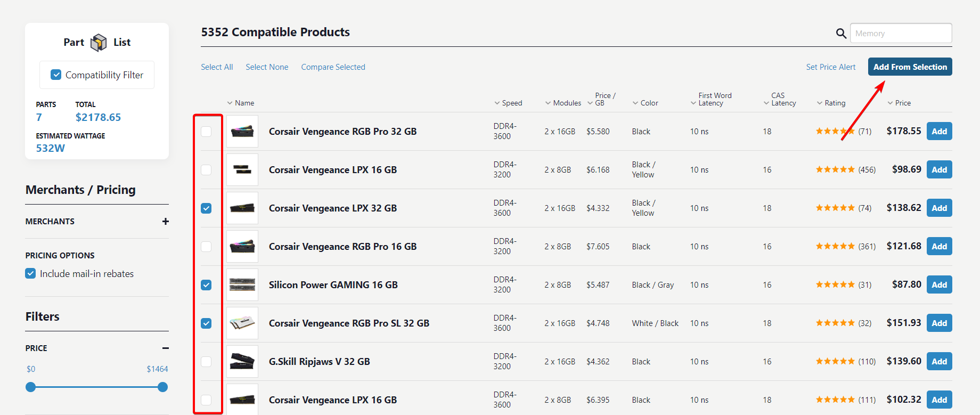Viewport: 980px width, 415px height.
Task: Click the magnifying glass search icon
Action: click(x=841, y=34)
